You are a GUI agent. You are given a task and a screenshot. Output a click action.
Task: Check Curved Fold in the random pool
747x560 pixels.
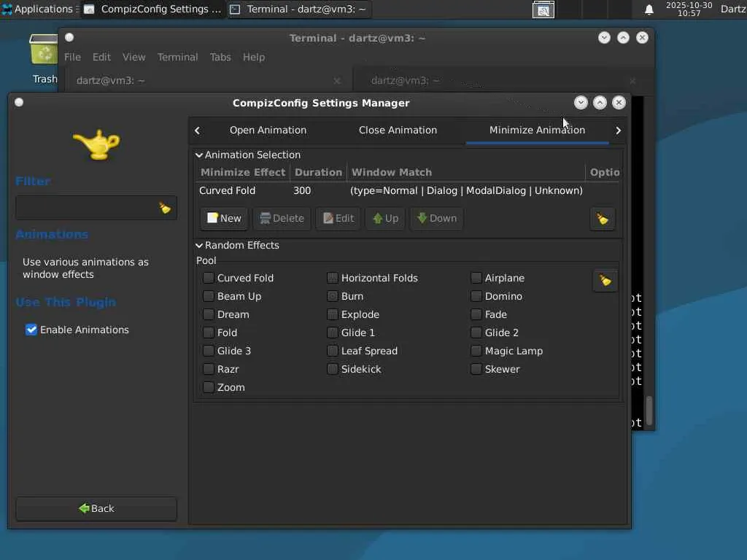208,278
